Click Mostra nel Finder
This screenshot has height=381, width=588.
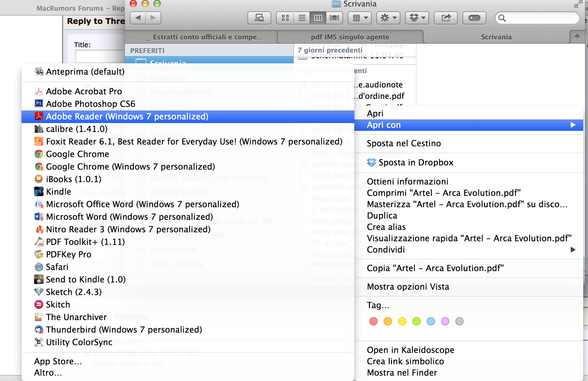coord(469,373)
